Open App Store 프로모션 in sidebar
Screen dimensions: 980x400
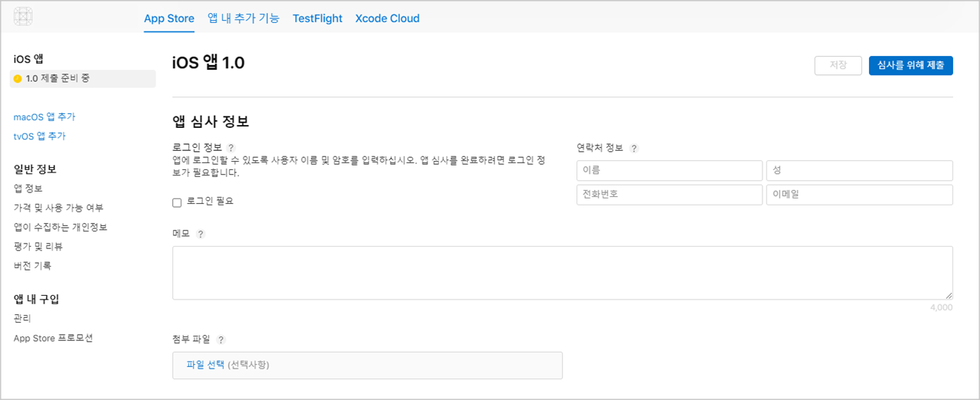click(x=54, y=338)
